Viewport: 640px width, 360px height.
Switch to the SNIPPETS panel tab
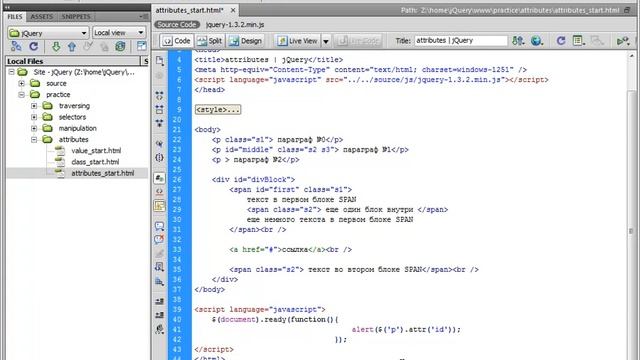76,16
